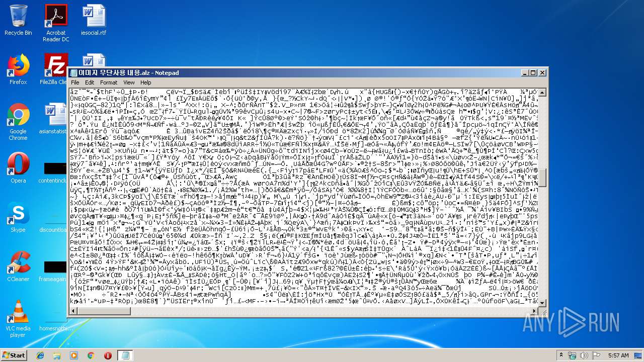Close the Notepad window

[x=542, y=73]
